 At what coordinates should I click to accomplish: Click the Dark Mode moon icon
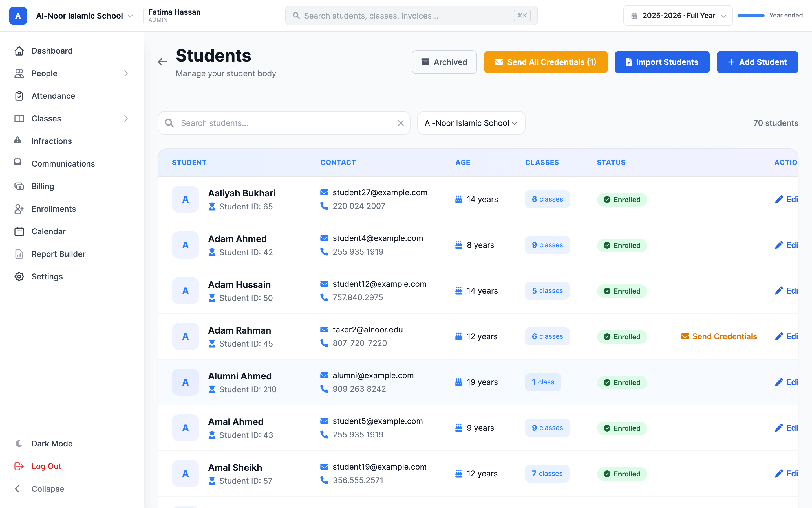tap(19, 443)
